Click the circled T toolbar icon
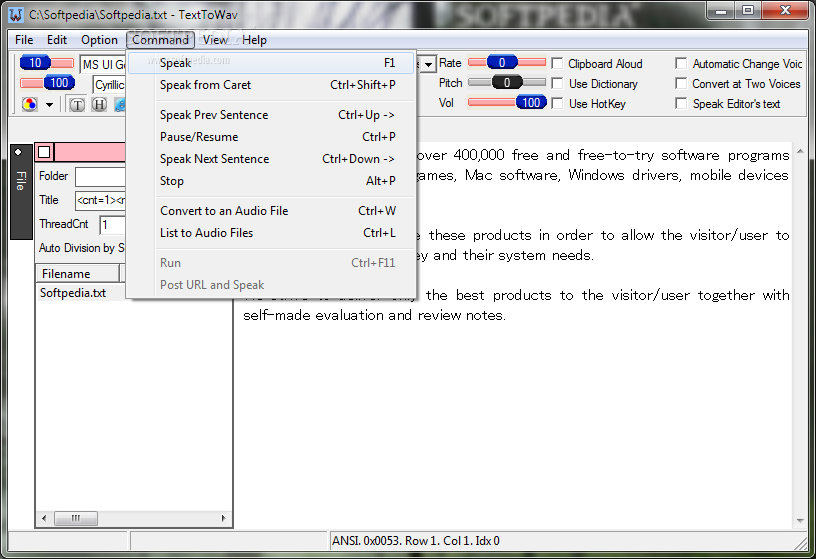816x559 pixels. coord(77,105)
